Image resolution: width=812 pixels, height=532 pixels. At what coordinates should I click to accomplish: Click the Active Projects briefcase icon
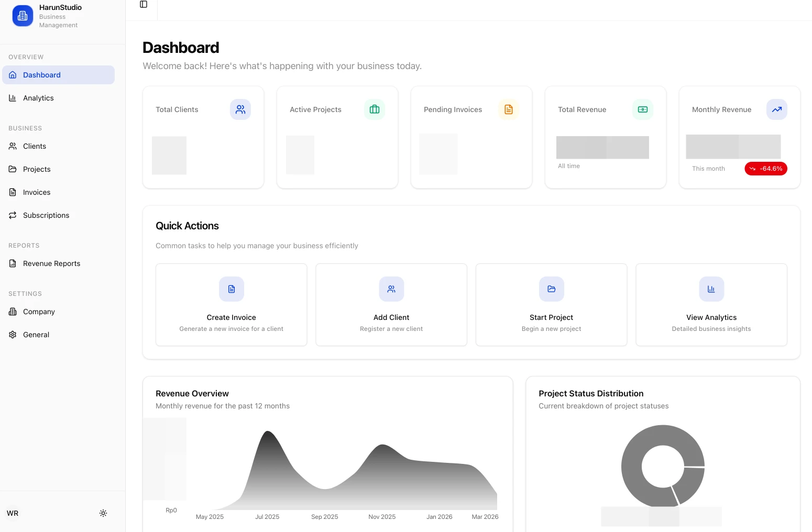coord(375,109)
